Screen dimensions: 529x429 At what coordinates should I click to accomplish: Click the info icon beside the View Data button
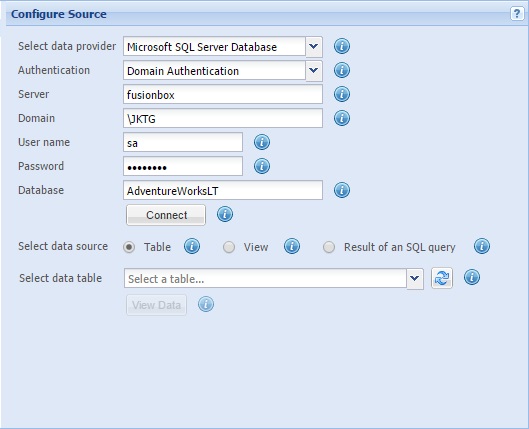(x=206, y=304)
